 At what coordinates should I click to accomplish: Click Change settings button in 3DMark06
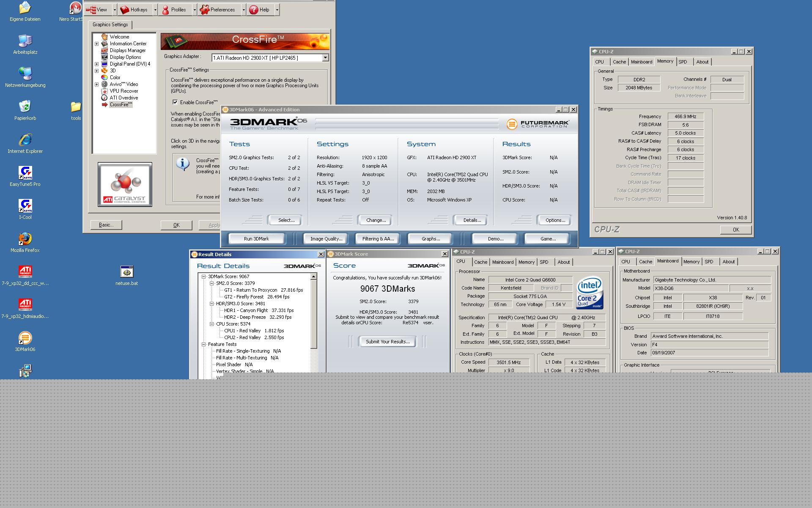[376, 220]
